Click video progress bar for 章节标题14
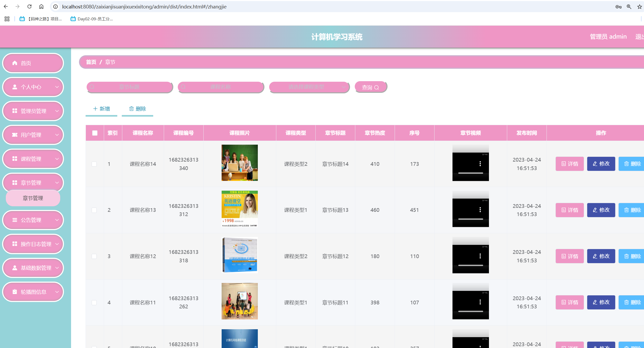644x348 pixels. (470, 173)
